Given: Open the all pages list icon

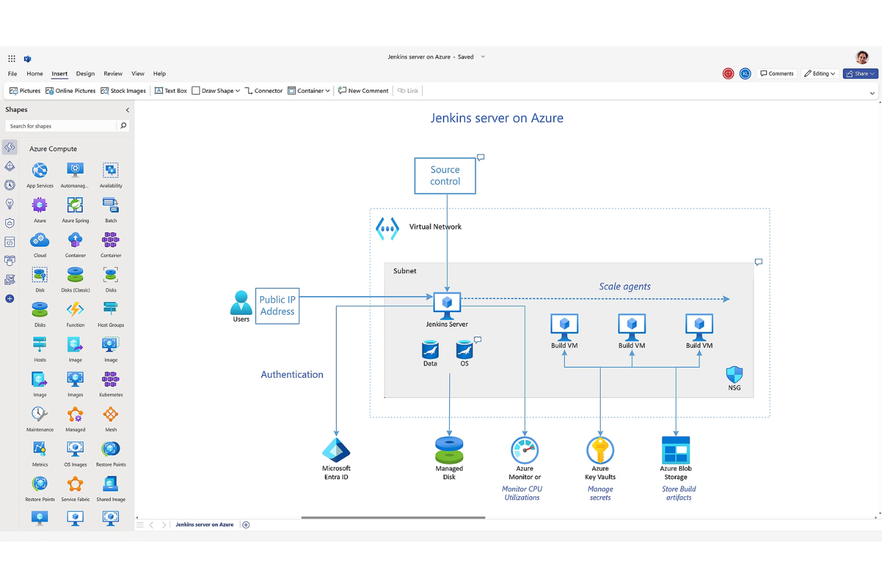Looking at the screenshot, I should click(x=140, y=525).
